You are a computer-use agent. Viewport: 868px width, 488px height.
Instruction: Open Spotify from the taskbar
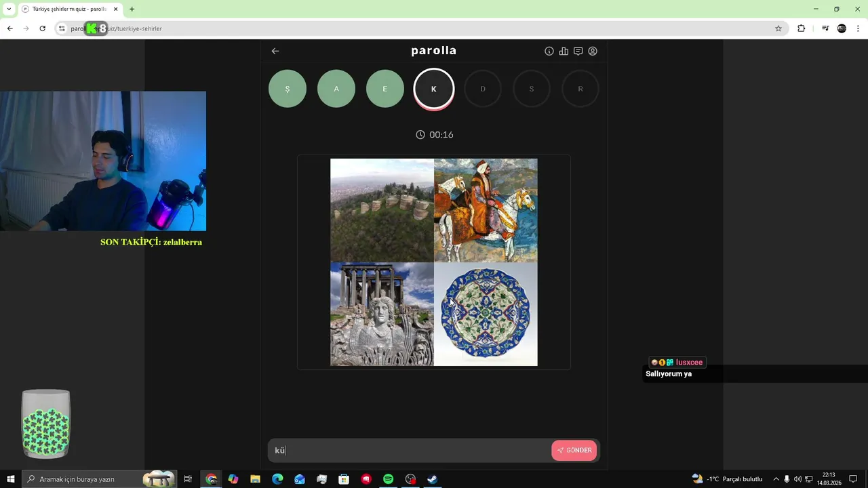click(x=388, y=479)
